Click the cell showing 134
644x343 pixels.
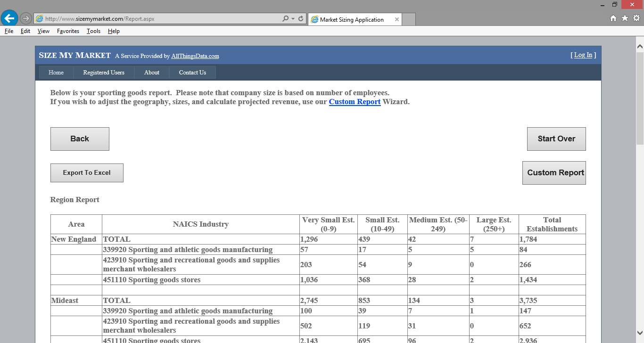[438, 301]
